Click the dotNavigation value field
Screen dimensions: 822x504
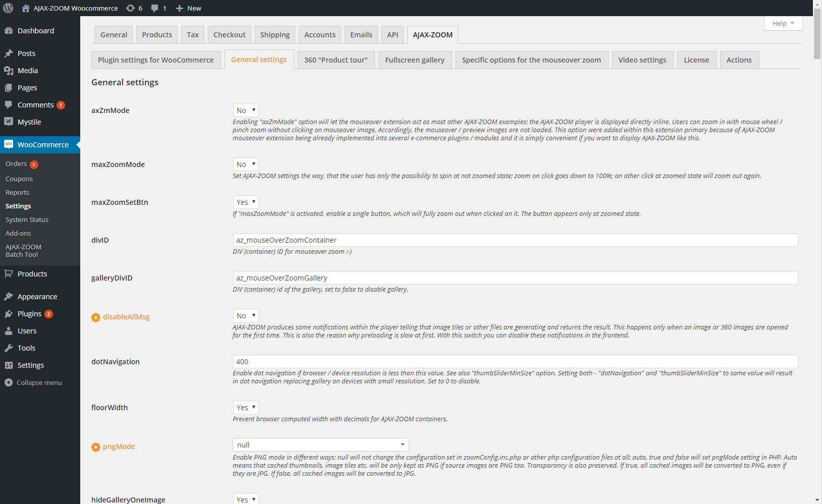pyautogui.click(x=515, y=362)
